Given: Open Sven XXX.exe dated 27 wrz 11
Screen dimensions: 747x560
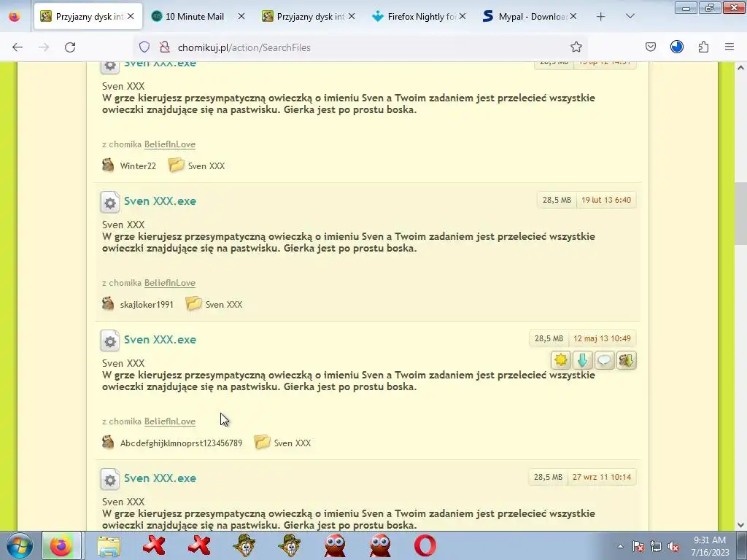Looking at the screenshot, I should click(160, 478).
